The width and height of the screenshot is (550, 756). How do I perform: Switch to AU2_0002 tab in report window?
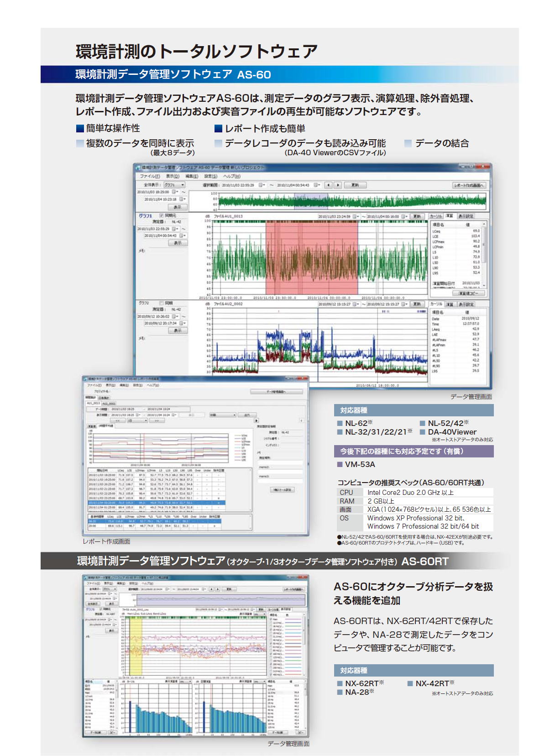click(109, 404)
